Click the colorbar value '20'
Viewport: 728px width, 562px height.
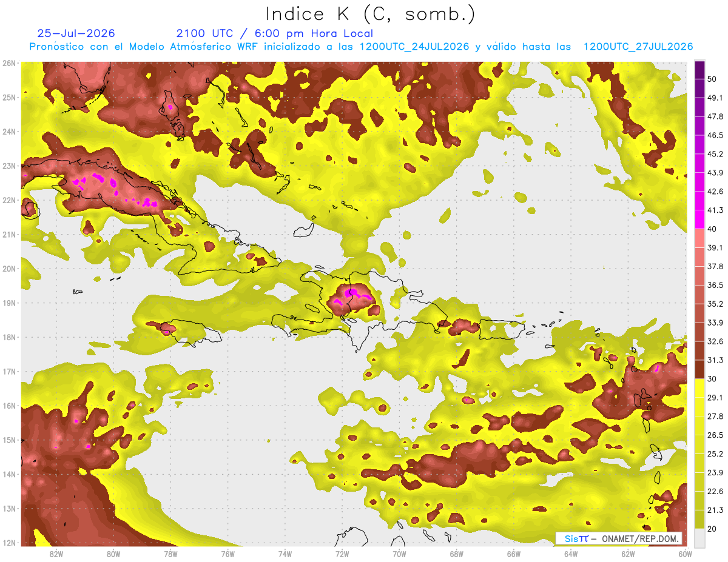click(712, 529)
